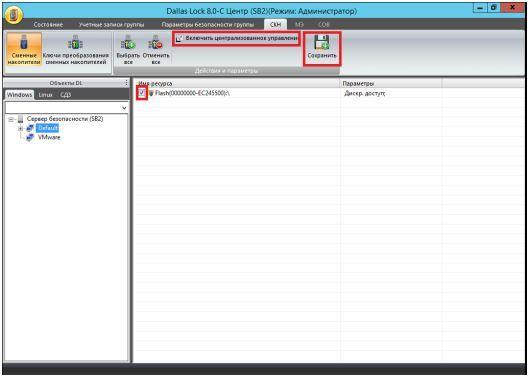Uncheck the Flash(00000000-EC245500) resource checkbox

pos(142,93)
